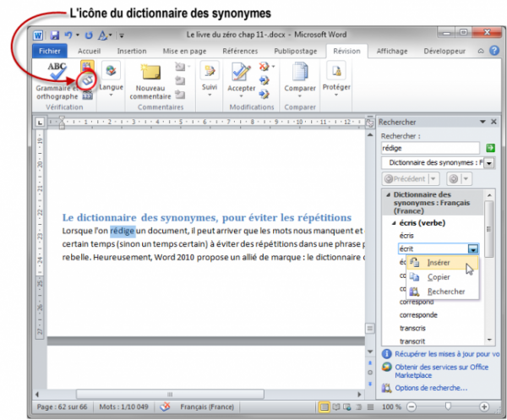Open Options de recherche link
The width and height of the screenshot is (507, 420).
click(429, 388)
